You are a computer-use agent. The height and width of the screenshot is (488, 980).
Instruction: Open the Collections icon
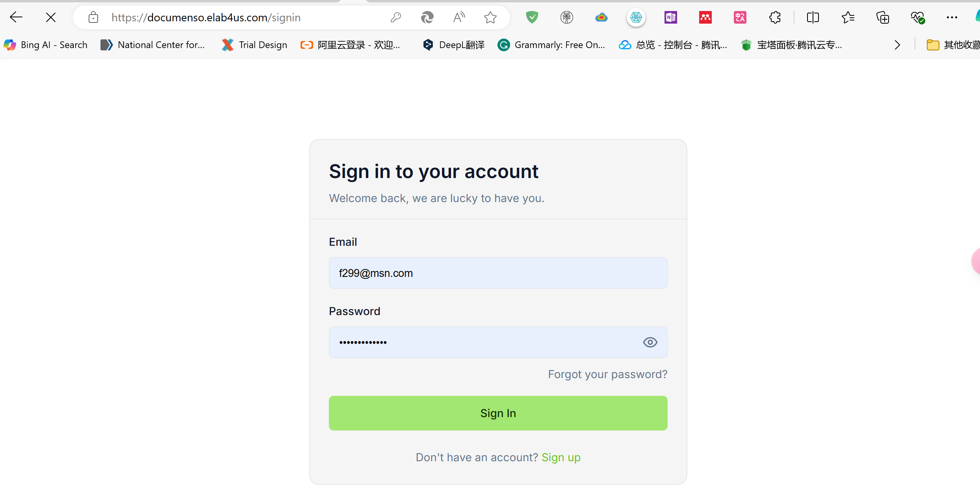pyautogui.click(x=882, y=17)
